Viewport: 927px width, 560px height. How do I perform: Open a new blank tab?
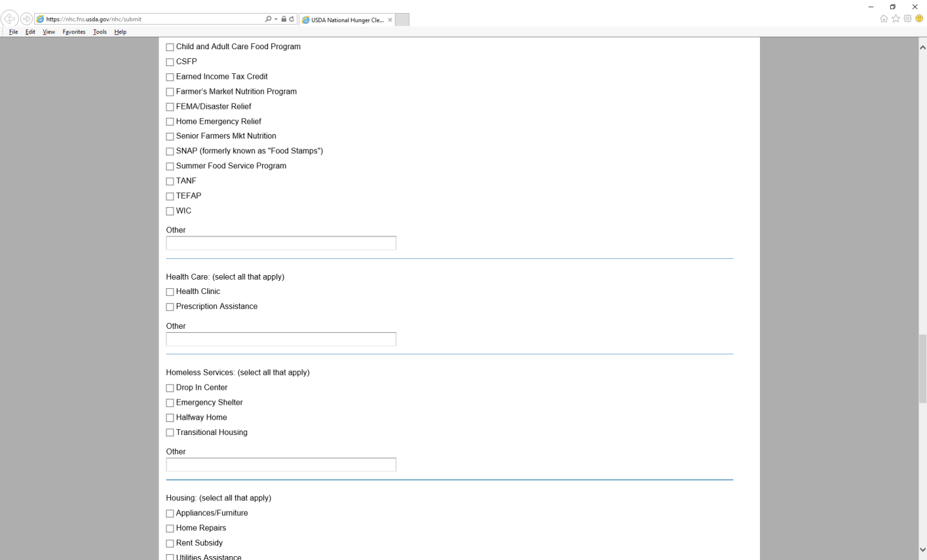point(402,20)
